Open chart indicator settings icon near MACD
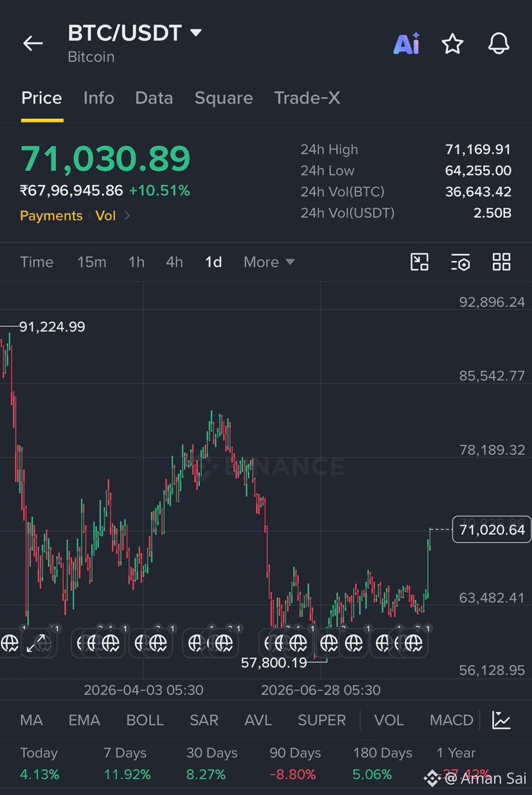The image size is (532, 795). (x=501, y=720)
